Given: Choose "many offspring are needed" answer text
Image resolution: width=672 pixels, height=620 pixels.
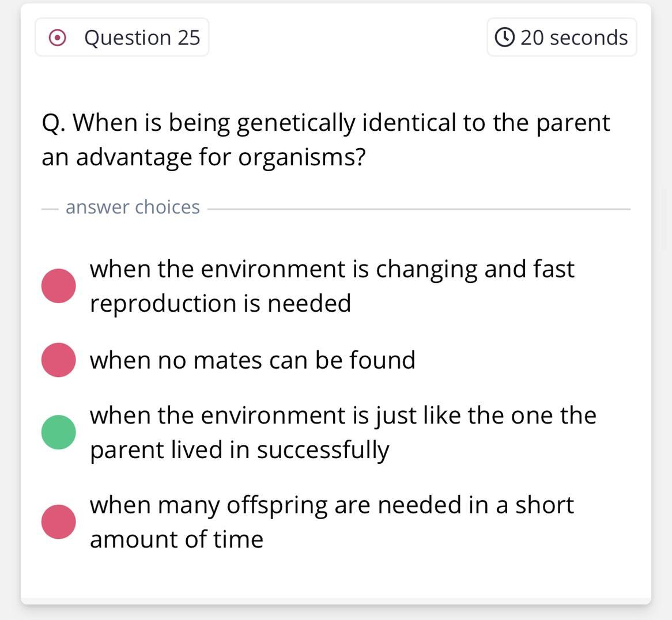Looking at the screenshot, I should pos(331,505).
